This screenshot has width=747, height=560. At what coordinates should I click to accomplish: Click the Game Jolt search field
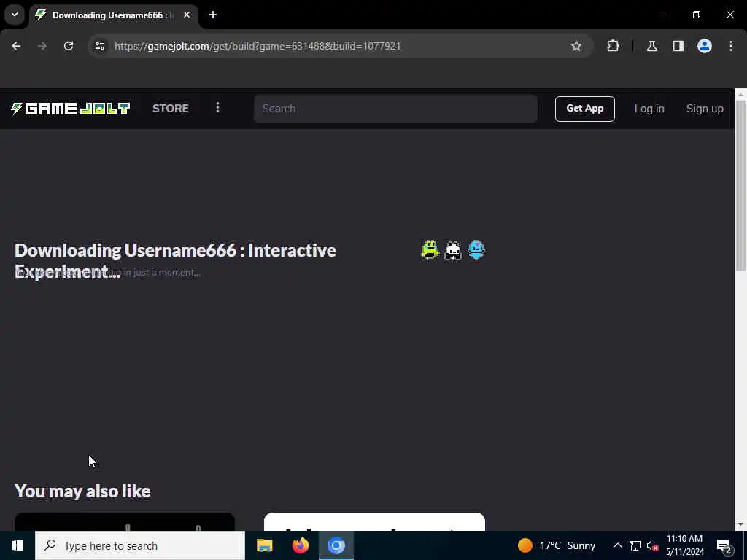click(395, 109)
